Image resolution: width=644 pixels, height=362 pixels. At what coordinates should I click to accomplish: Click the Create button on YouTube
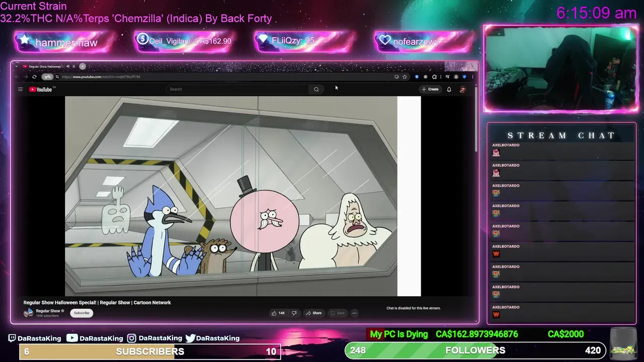430,89
